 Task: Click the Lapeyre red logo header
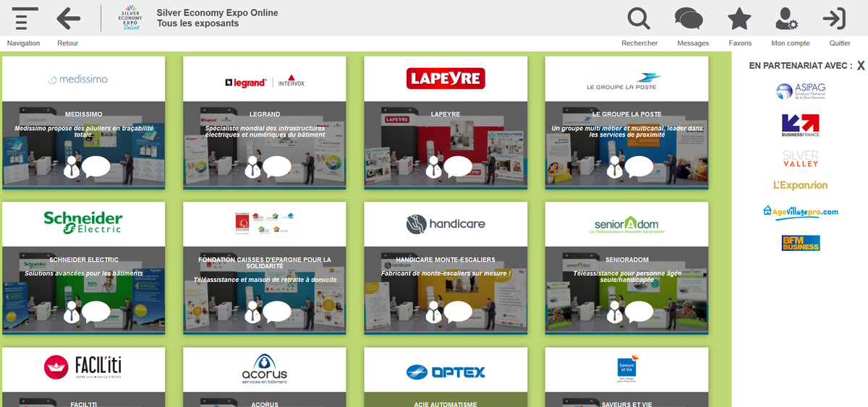(446, 78)
